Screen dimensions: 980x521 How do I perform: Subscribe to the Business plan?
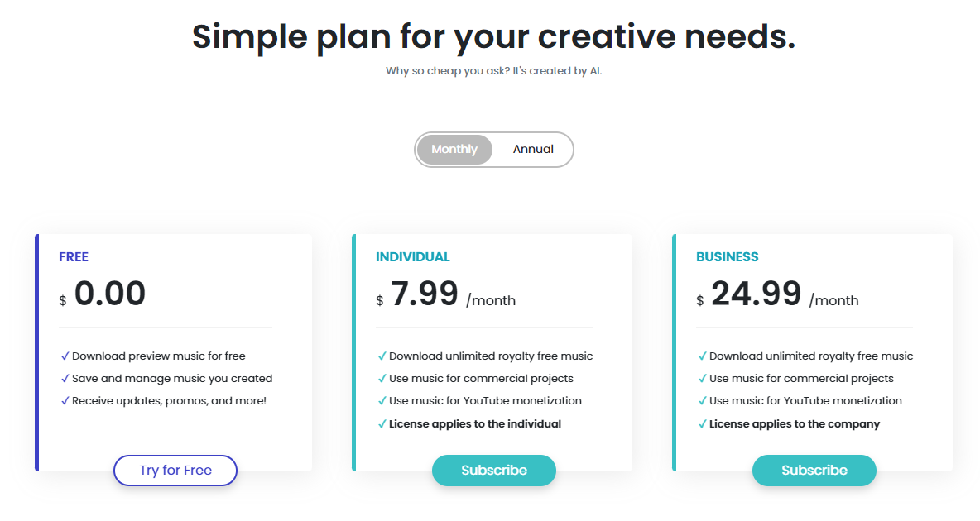click(814, 471)
